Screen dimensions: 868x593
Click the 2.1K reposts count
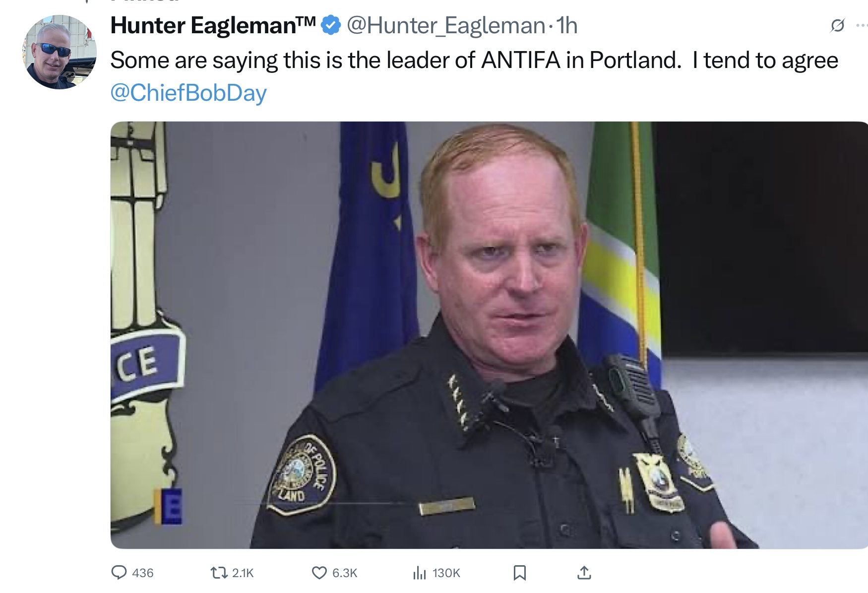pos(243,573)
